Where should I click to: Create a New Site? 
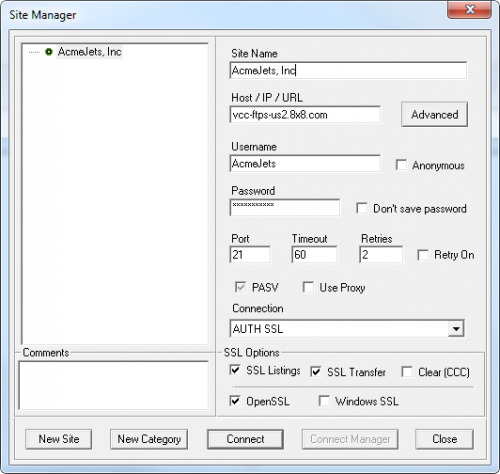[x=59, y=439]
